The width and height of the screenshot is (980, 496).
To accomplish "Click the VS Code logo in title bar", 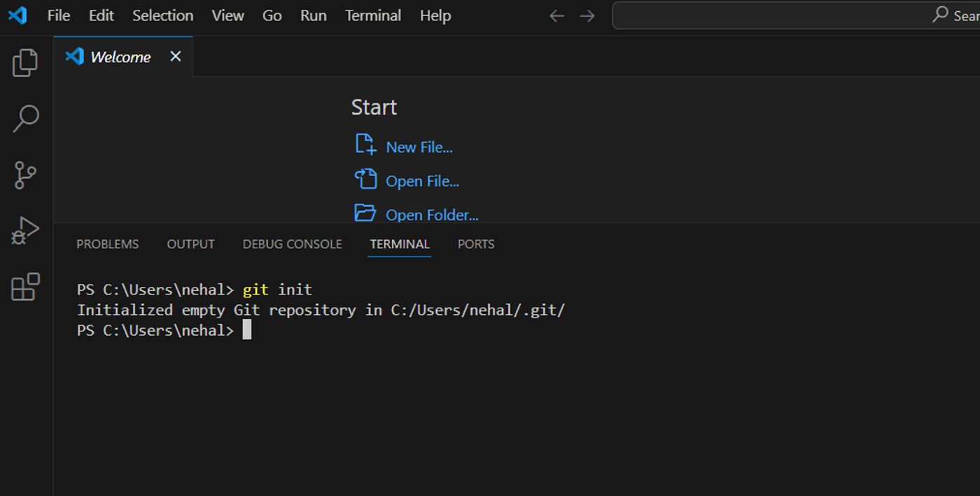I will click(17, 15).
